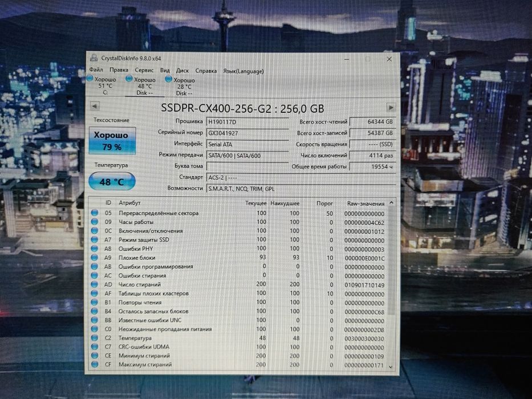Click status icon of row CF Максимум стираний
This screenshot has height=399, width=532.
click(x=95, y=364)
